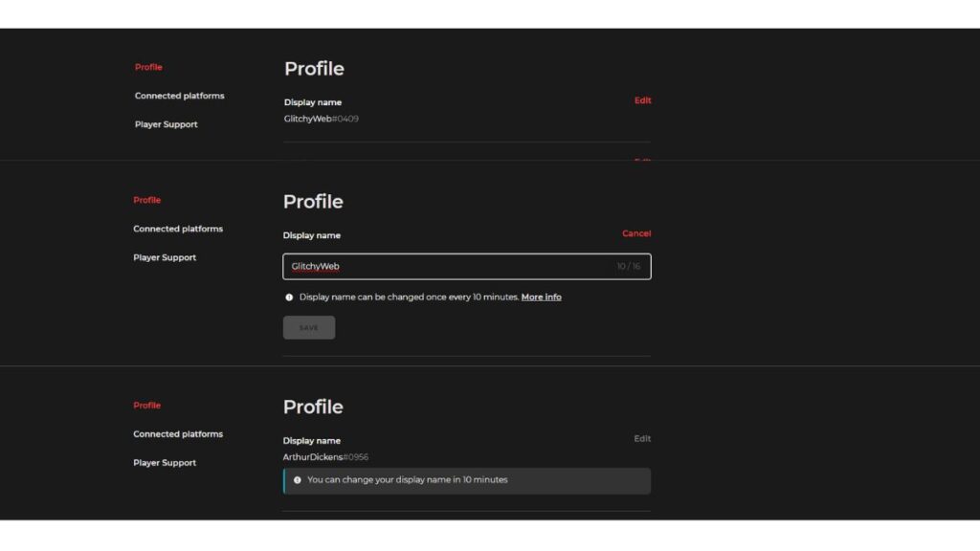Screen dimensions: 980x551
Task: Select Profile in the sidebar of the Cancel panel
Action: 146,200
